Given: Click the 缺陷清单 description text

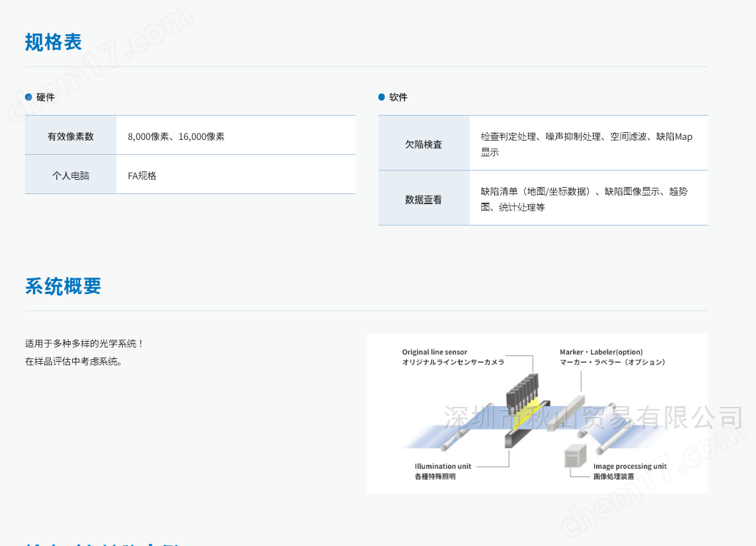Looking at the screenshot, I should 584,199.
